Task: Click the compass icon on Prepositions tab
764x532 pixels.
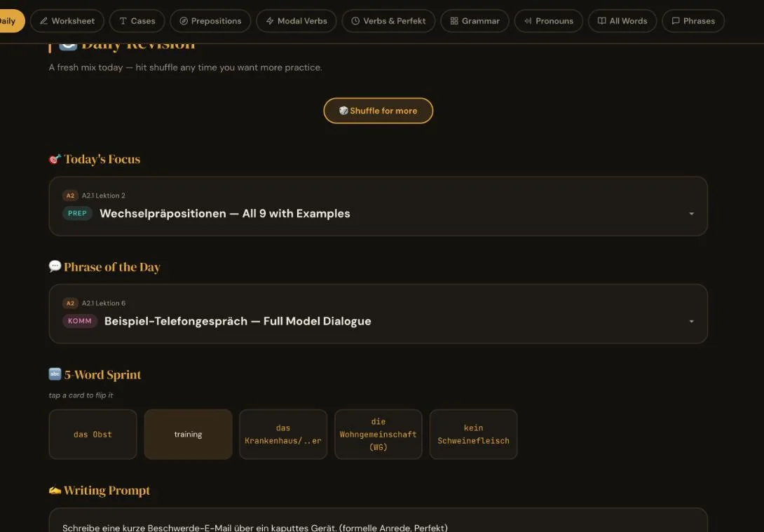Action: 184,21
